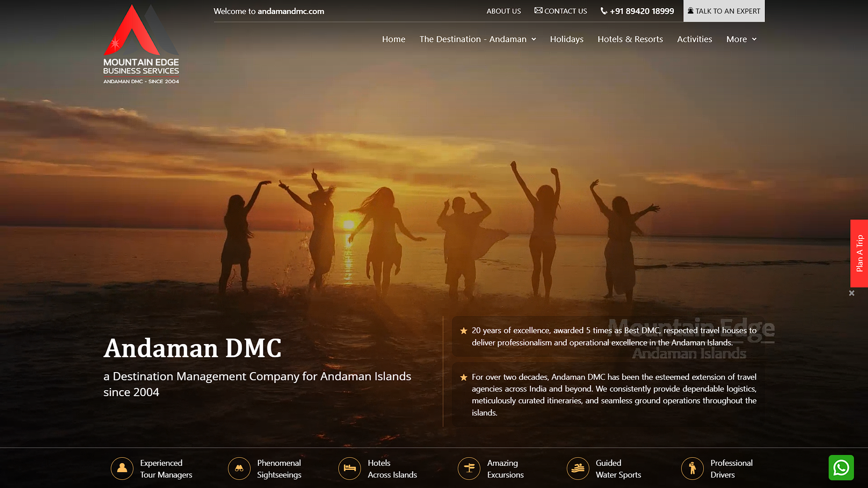This screenshot has height=488, width=868.
Task: Click the Guided Water Sports icon
Action: point(578,469)
